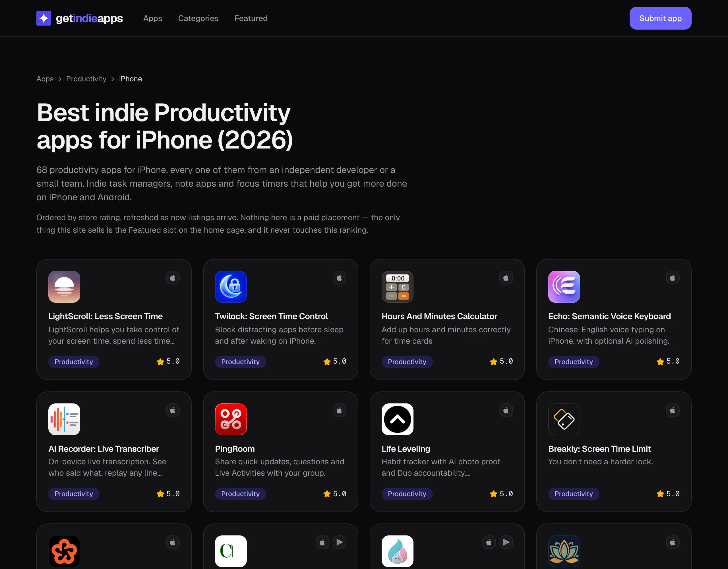Screen dimensions: 728x569
Task: Open the AI Recorder waveform app icon
Action: point(64,419)
